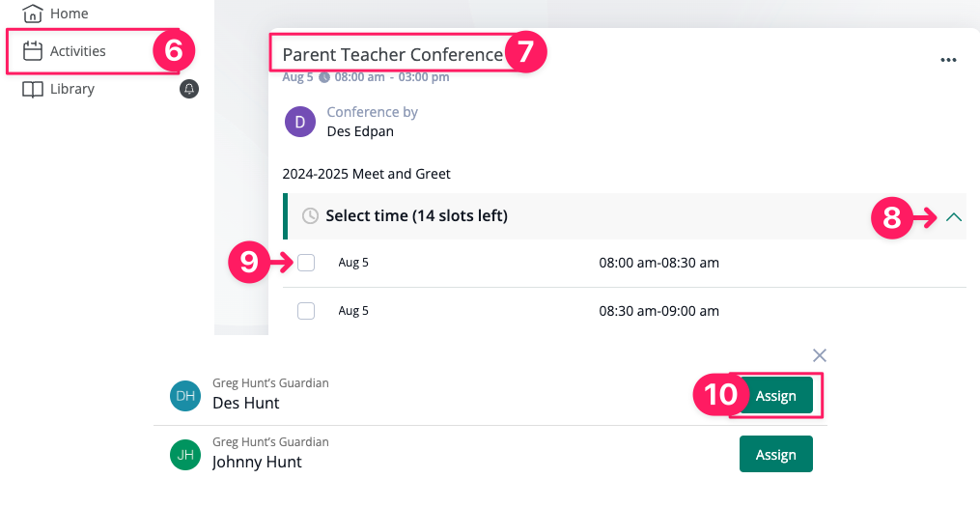The width and height of the screenshot is (980, 507).
Task: Click the DH avatar for Des Hunt
Action: click(185, 394)
